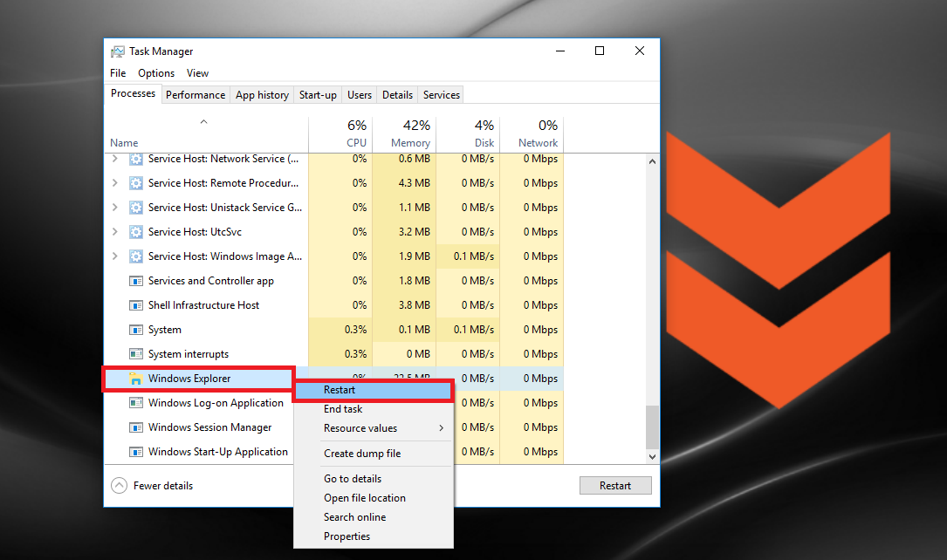The height and width of the screenshot is (560, 947).
Task: Click the Windows Log-on Application icon
Action: (136, 403)
